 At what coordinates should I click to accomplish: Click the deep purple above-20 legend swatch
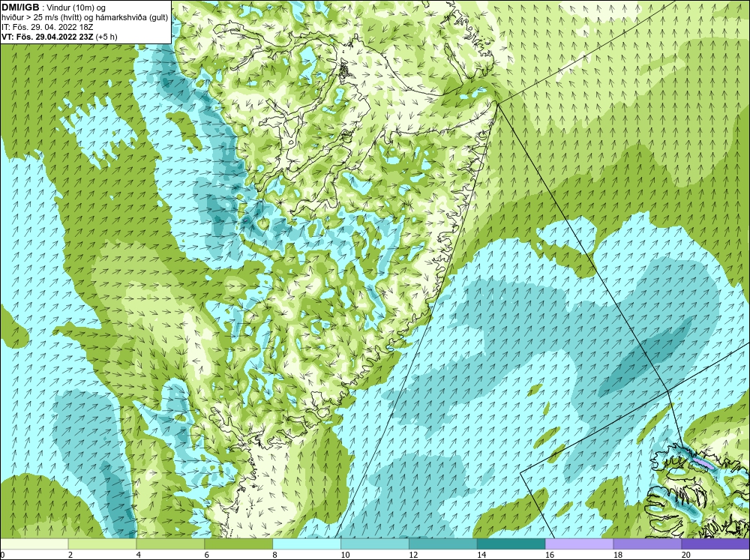pyautogui.click(x=715, y=544)
